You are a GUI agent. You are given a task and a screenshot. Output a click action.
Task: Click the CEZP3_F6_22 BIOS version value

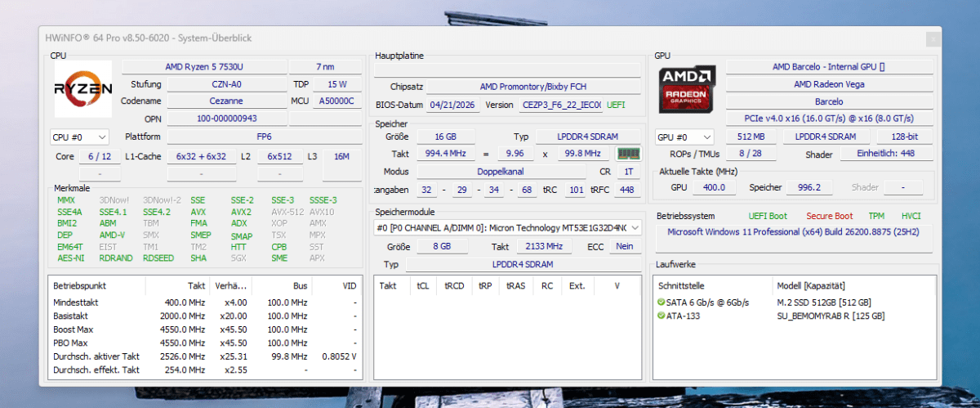pos(562,105)
